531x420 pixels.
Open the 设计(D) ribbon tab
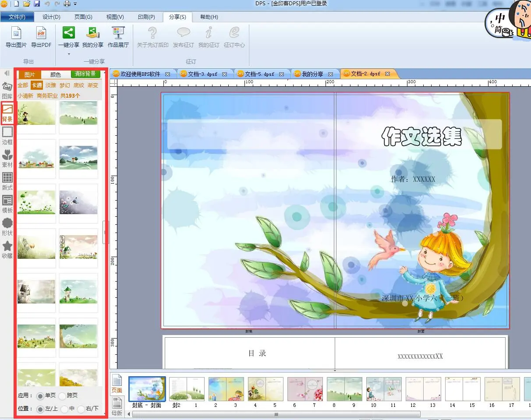51,17
